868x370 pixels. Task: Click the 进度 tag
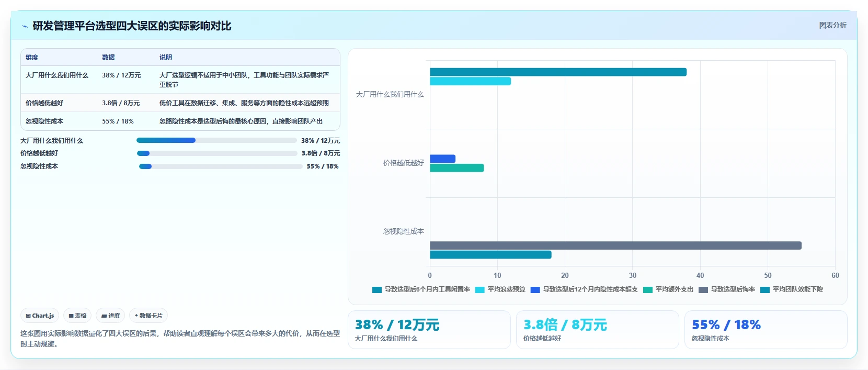click(x=110, y=316)
